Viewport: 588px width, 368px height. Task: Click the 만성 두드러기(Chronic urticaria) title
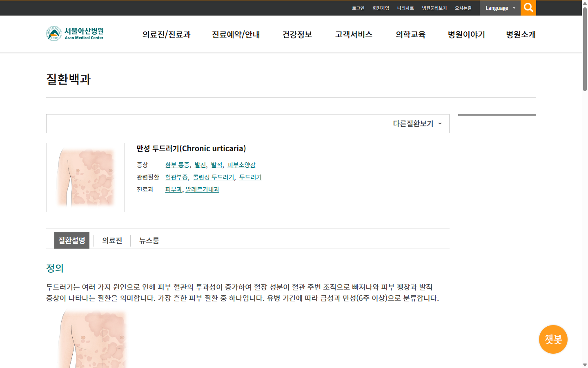(191, 148)
